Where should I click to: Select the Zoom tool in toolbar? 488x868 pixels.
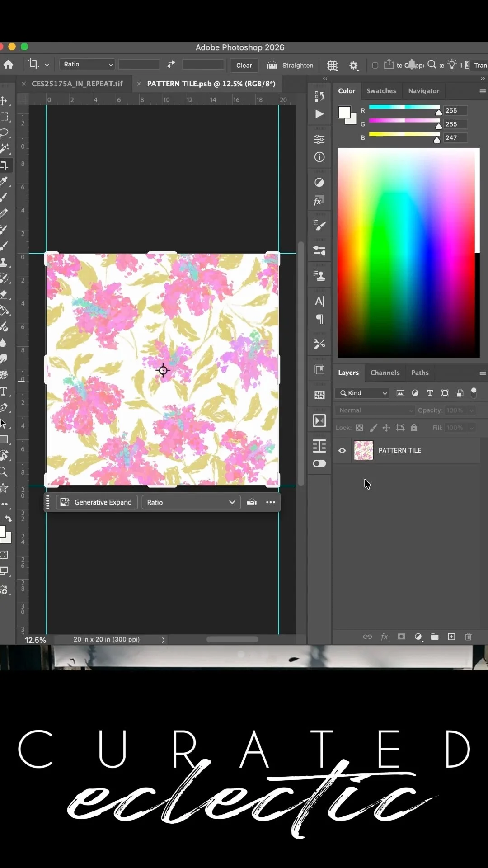[4, 472]
